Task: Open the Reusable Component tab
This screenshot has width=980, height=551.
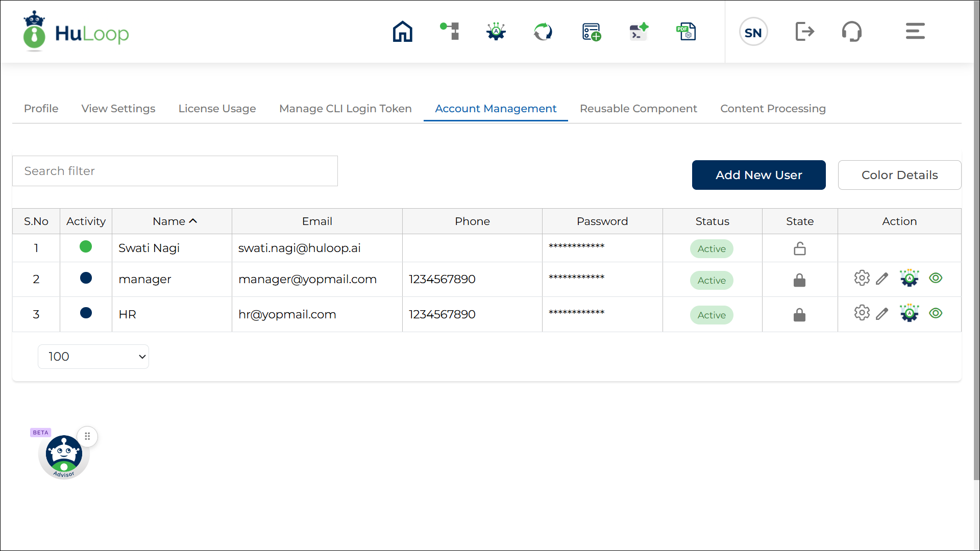Action: click(x=638, y=109)
